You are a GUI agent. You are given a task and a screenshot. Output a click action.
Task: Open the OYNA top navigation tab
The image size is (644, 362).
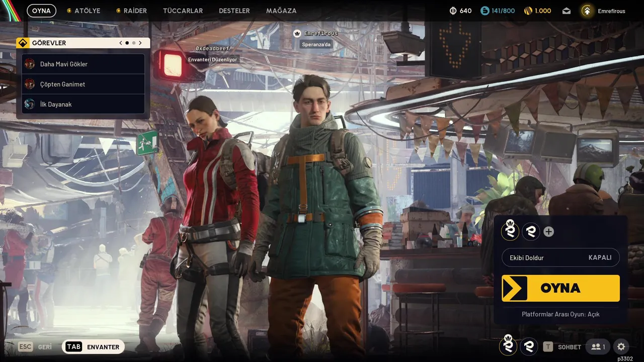click(41, 11)
